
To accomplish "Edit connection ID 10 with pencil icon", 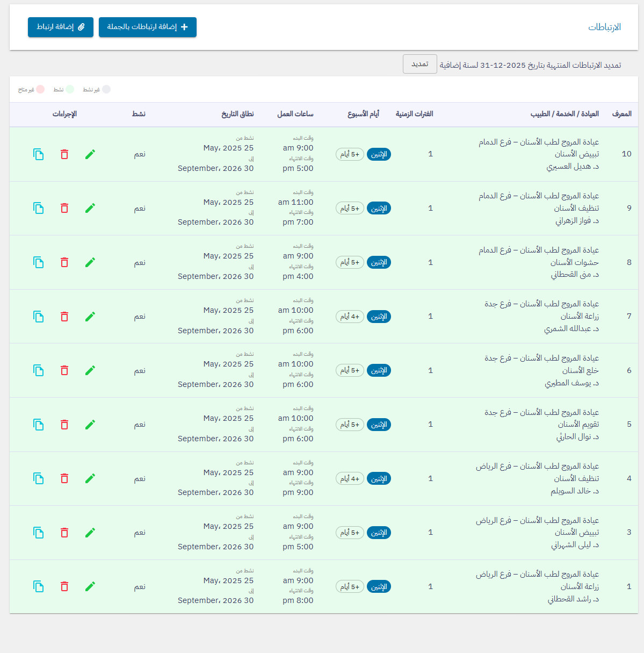I will [90, 154].
